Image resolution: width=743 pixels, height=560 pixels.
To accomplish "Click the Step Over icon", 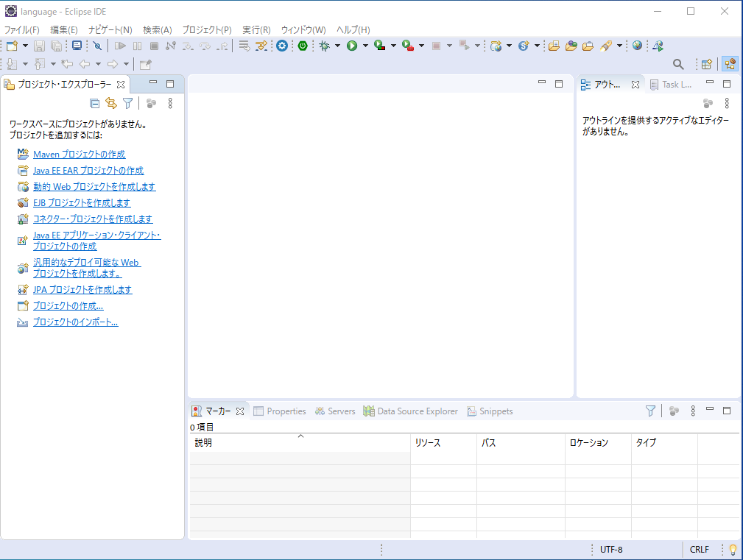I will [x=205, y=46].
